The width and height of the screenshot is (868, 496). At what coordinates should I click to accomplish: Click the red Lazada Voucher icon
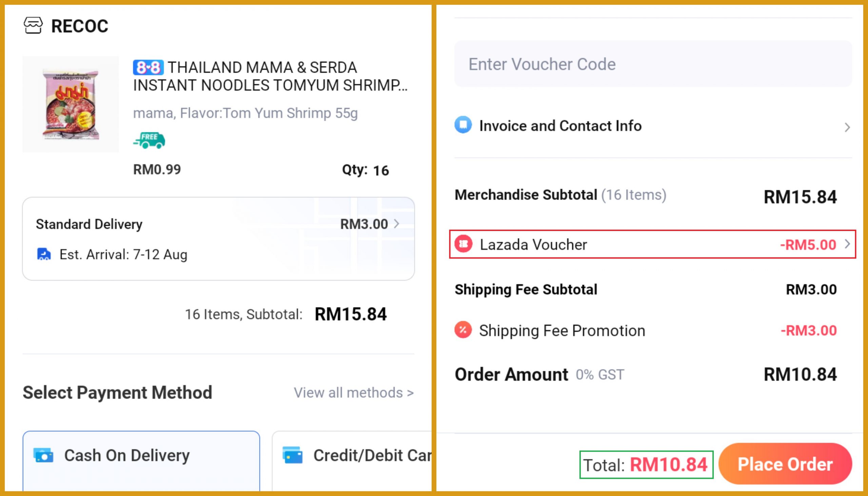pos(463,244)
